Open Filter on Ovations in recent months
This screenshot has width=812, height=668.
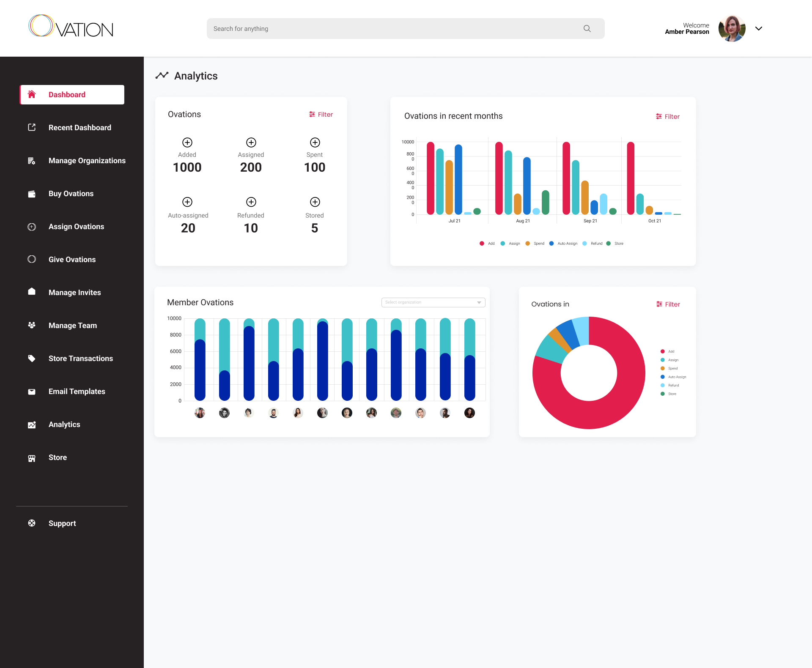[x=668, y=117]
